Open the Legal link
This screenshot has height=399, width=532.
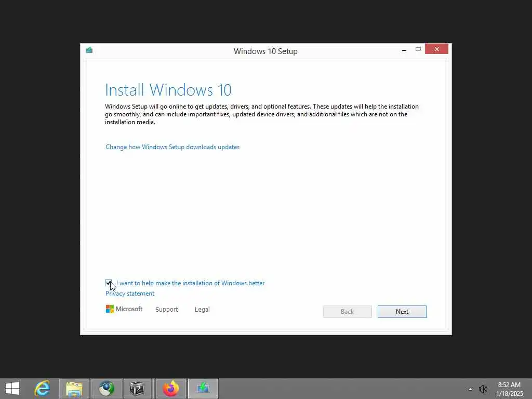[202, 310]
